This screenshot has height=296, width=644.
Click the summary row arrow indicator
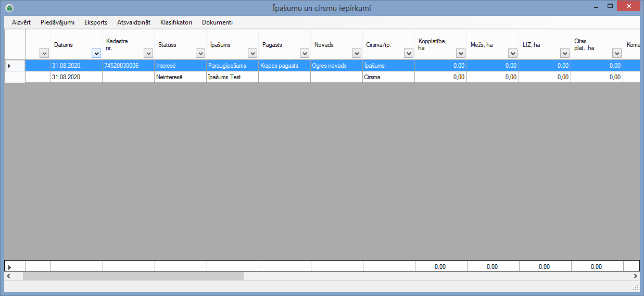9,267
